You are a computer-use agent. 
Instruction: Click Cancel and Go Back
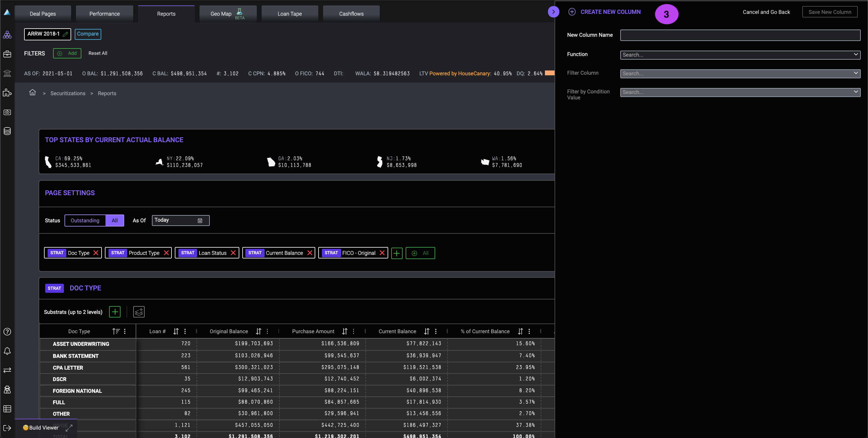point(766,12)
